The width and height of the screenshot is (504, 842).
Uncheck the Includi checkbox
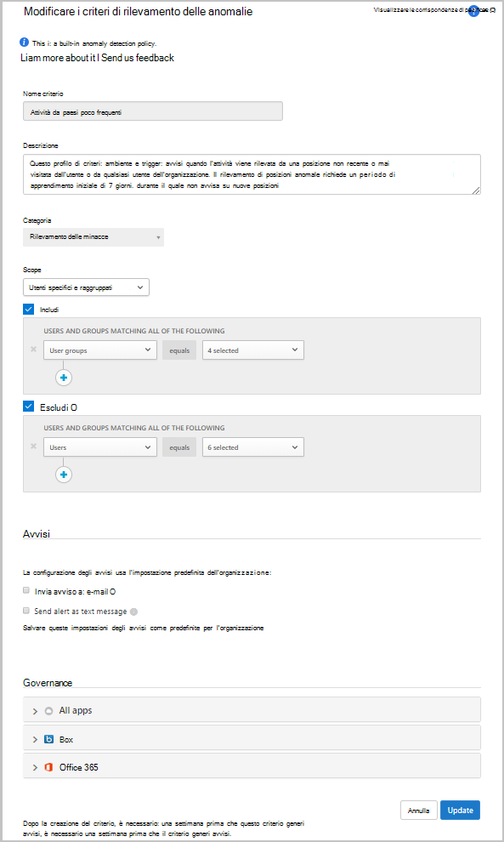coord(28,310)
